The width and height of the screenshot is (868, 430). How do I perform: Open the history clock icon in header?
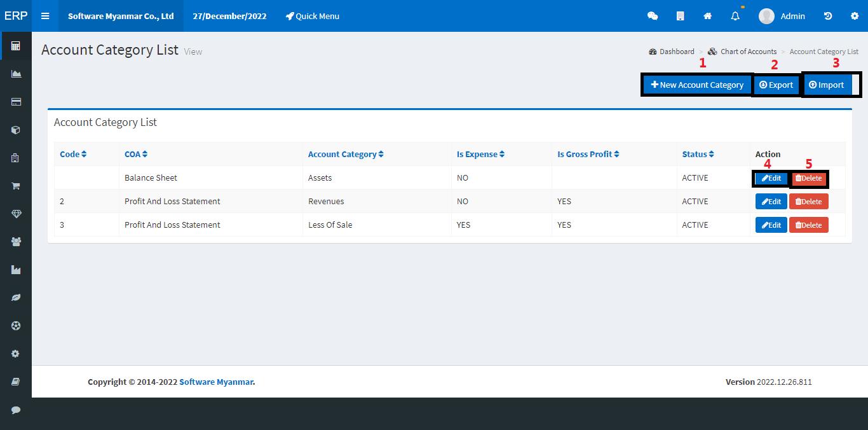pos(828,16)
